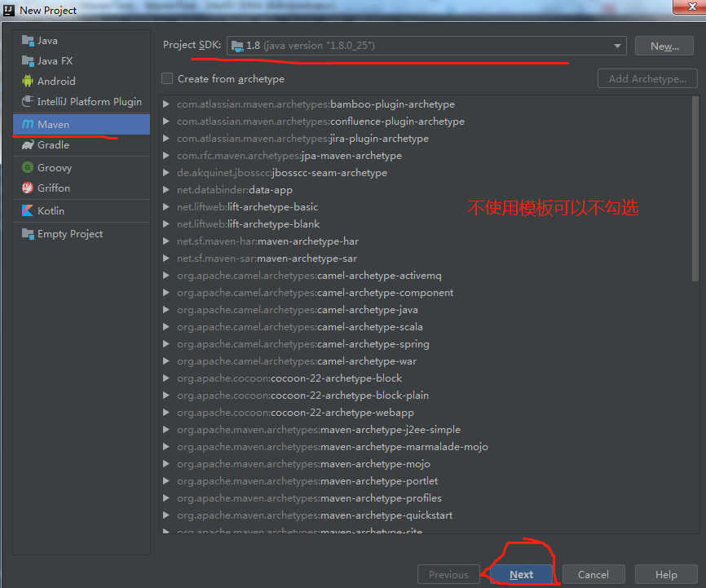This screenshot has height=588, width=706.
Task: Expand maven-archetype-quickstart node
Action: click(166, 515)
